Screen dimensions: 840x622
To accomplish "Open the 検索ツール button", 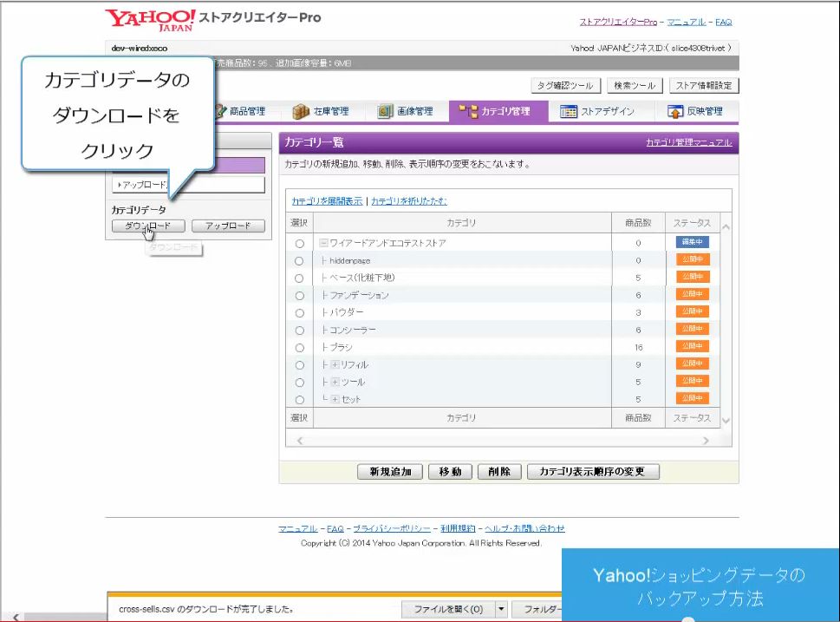I will [x=635, y=86].
